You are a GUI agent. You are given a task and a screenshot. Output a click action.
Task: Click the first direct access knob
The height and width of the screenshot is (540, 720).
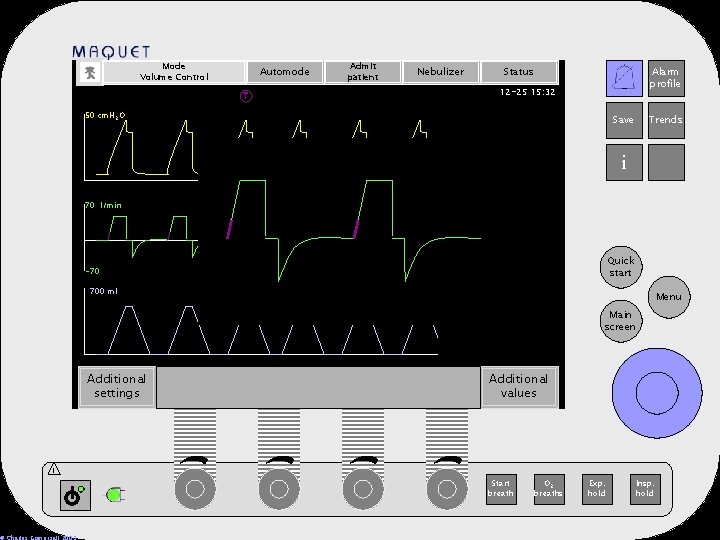[195, 489]
